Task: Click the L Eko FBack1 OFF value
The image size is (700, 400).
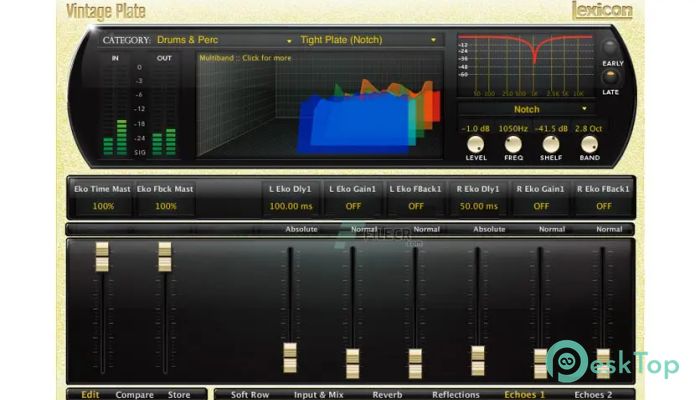Action: [x=416, y=206]
